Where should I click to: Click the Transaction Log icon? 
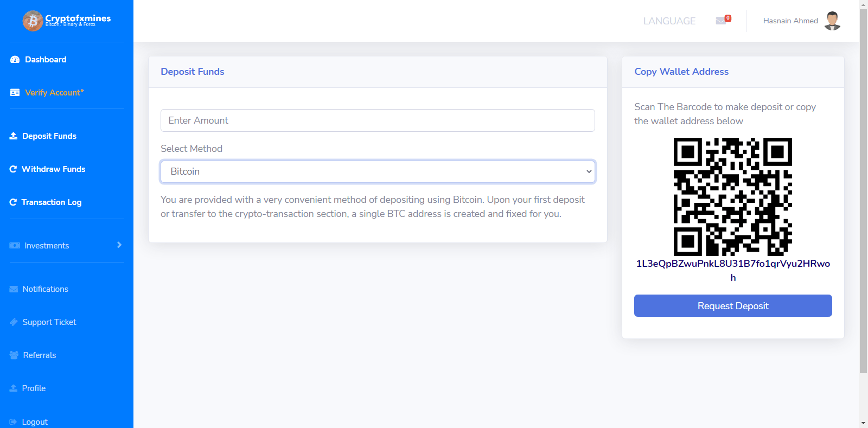(x=13, y=202)
